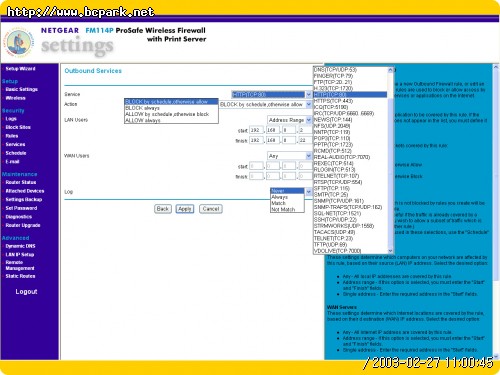Open Setup Wizard in the sidebar
The image size is (500, 375).
(x=20, y=69)
